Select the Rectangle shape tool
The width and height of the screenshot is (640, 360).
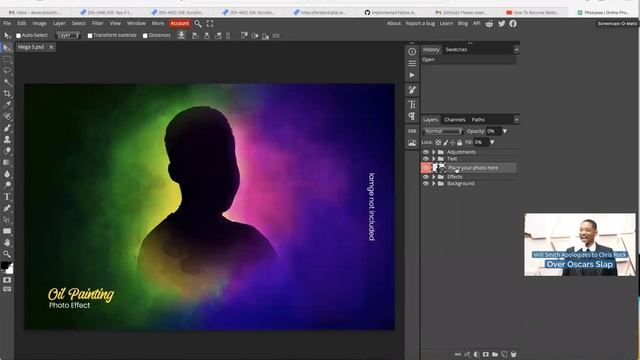point(7,231)
